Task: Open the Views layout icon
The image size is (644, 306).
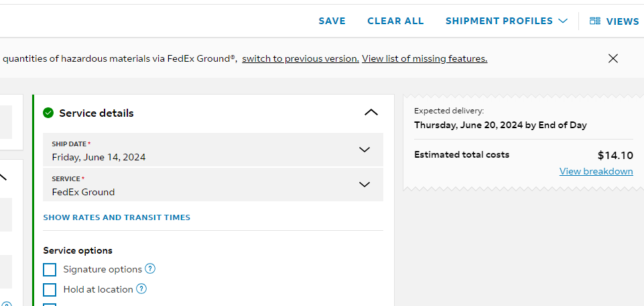Action: pos(594,21)
